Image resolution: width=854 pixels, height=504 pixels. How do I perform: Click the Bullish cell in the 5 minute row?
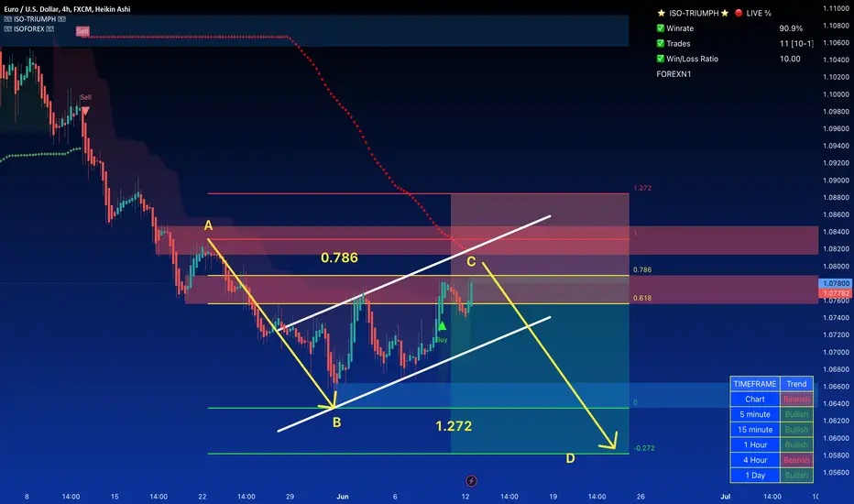[x=796, y=414]
